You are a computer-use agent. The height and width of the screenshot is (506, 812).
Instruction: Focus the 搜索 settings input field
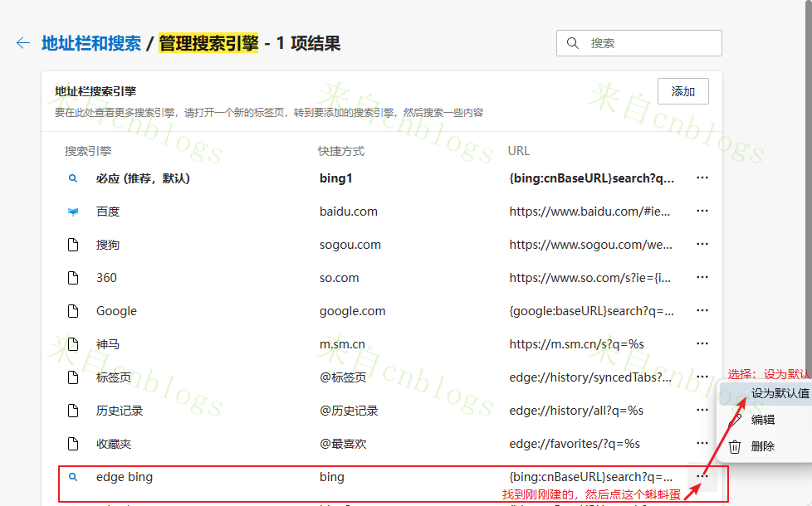coord(639,43)
